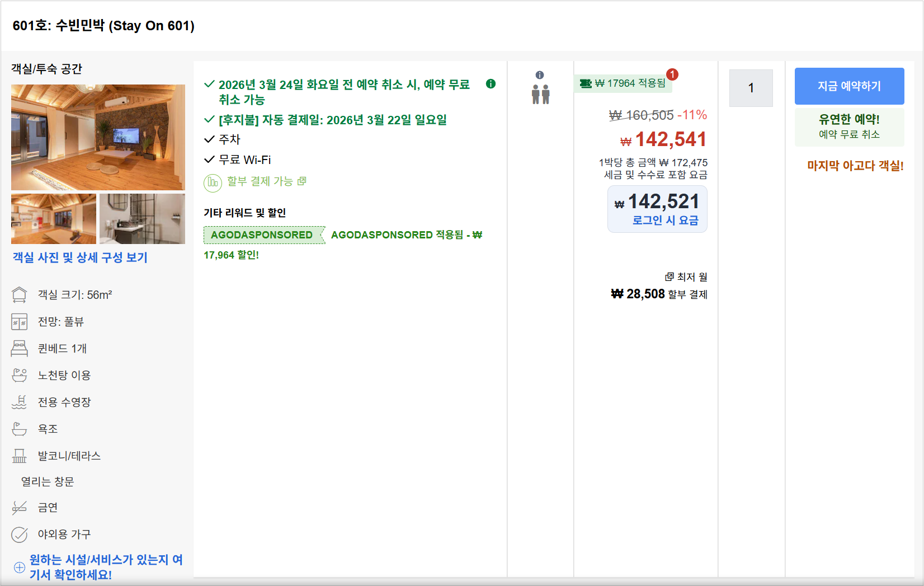Open 객실 사진 및 상세 구성 보기 link
924x586 pixels.
80,257
